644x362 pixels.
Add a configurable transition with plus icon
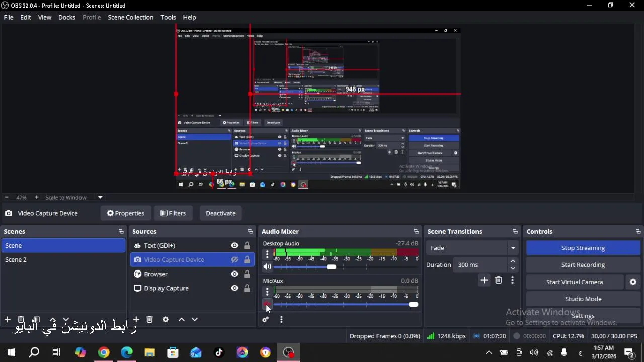(x=484, y=280)
